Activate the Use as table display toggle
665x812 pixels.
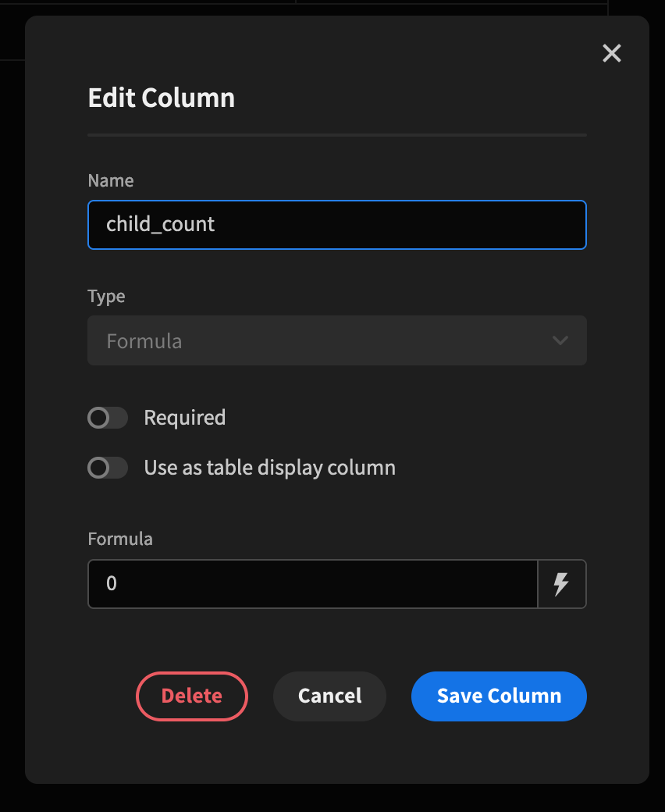click(107, 468)
